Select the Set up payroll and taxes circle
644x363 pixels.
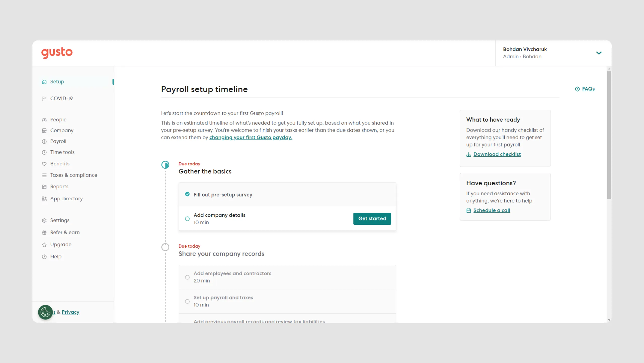187,301
